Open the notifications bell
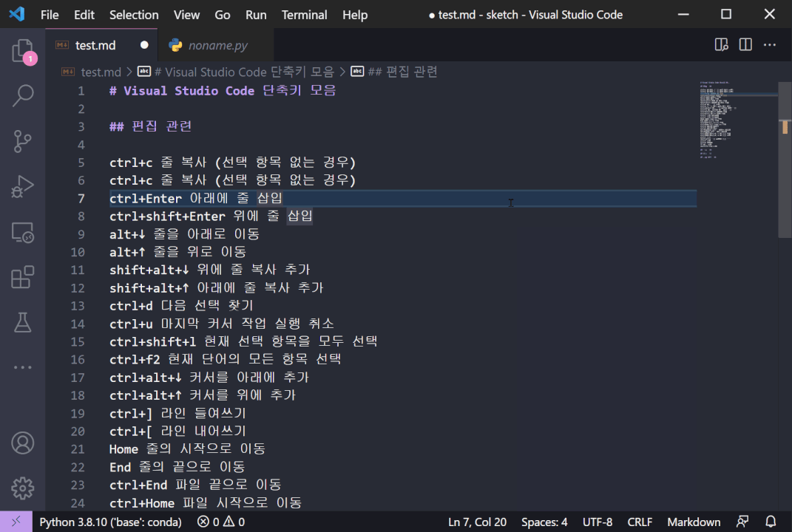Viewport: 792px width, 532px height. click(x=771, y=522)
